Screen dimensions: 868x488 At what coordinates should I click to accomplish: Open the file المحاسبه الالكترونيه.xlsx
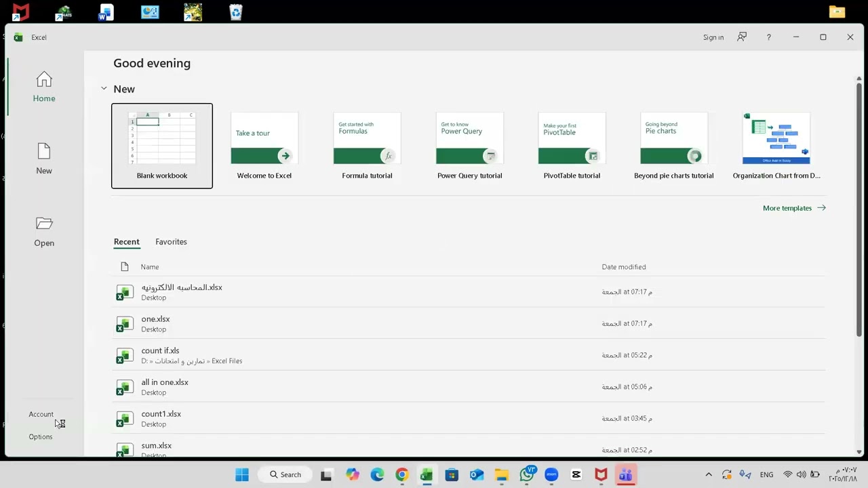(469, 292)
